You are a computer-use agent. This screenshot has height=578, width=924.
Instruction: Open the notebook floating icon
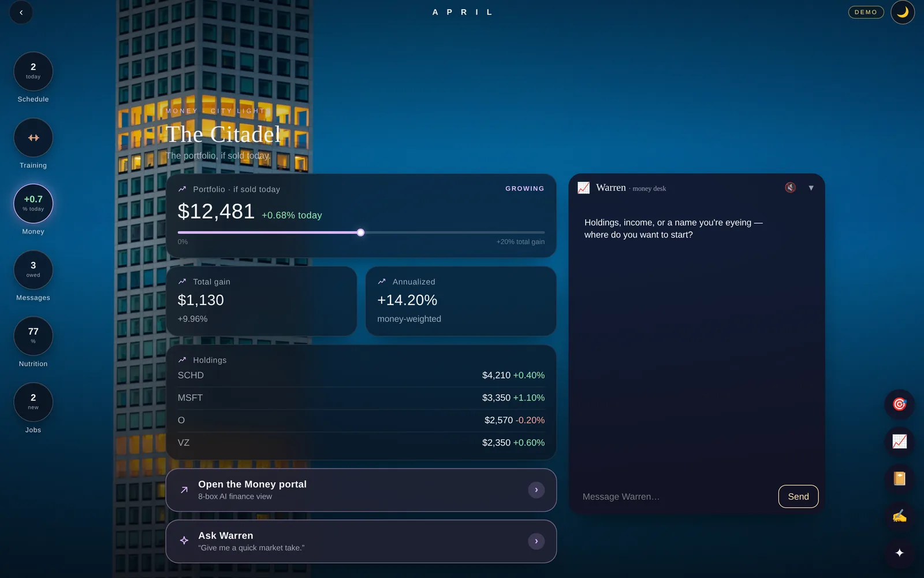899,479
